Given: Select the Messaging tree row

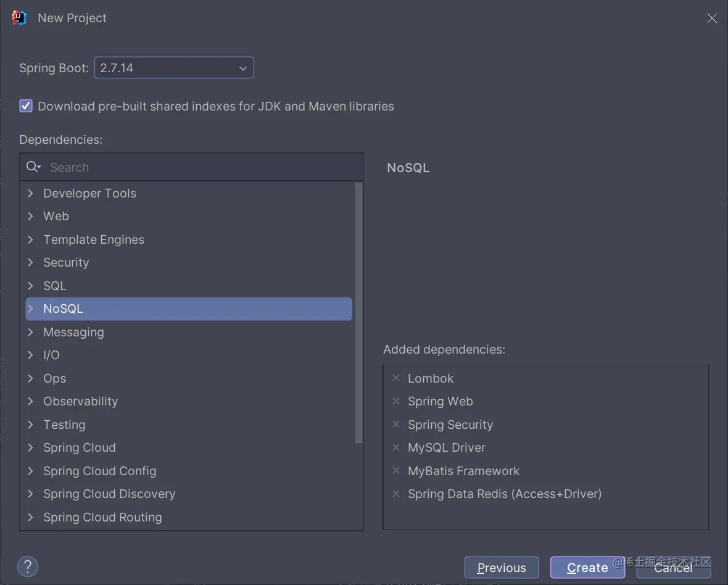Looking at the screenshot, I should [x=189, y=332].
